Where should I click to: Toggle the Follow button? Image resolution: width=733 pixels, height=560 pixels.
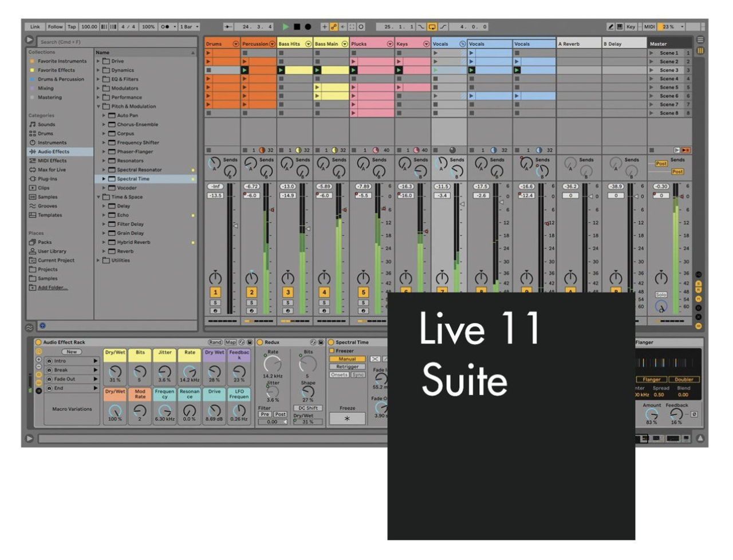55,26
